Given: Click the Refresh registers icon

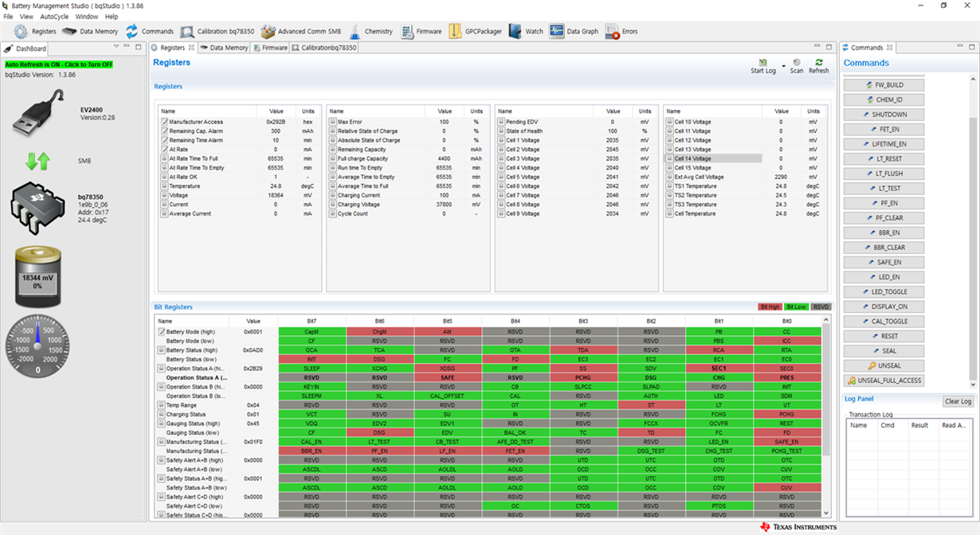Looking at the screenshot, I should tap(818, 62).
